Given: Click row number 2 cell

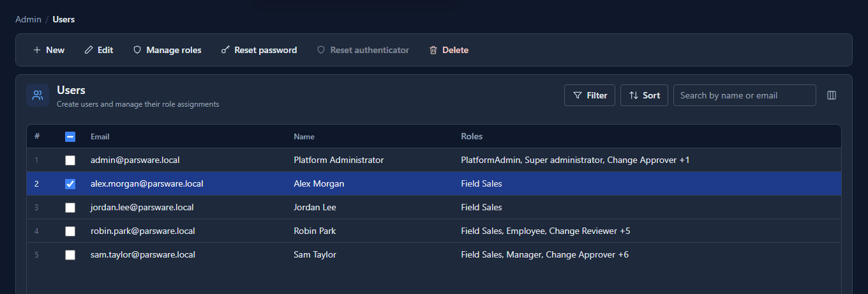Looking at the screenshot, I should [x=36, y=183].
